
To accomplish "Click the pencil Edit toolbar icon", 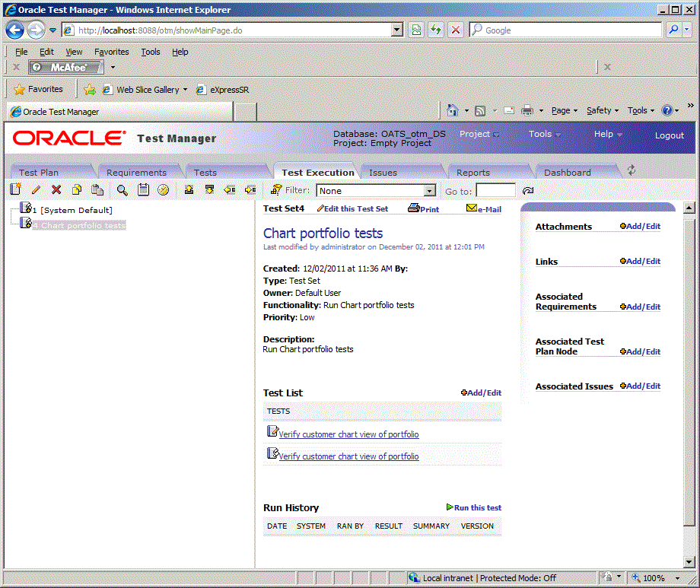I will pos(37,189).
